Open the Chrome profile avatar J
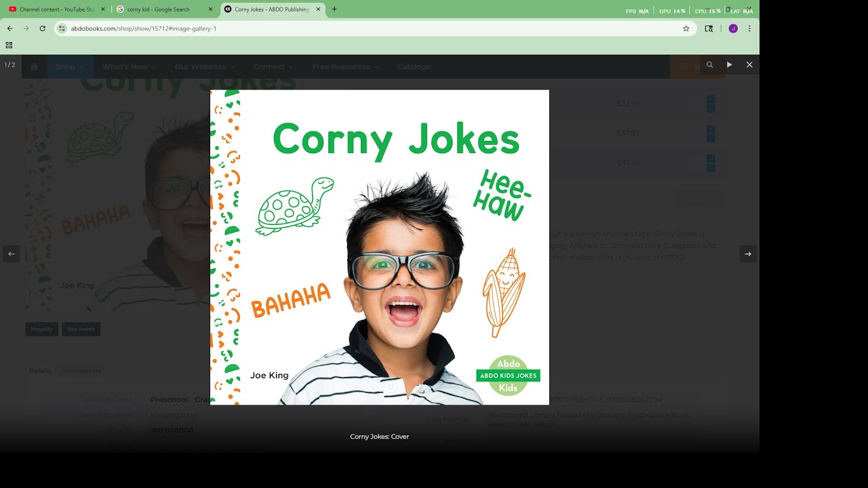 click(x=733, y=28)
